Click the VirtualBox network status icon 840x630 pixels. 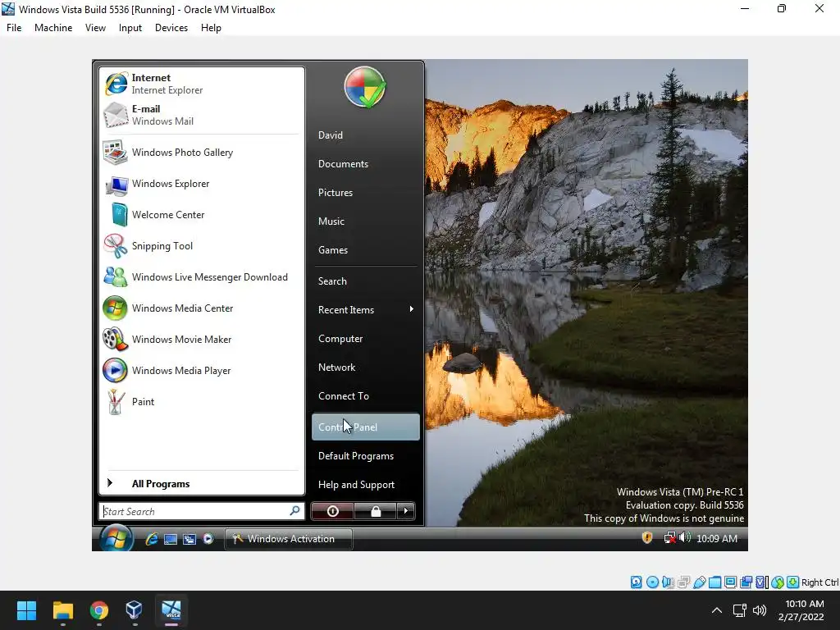tap(683, 582)
